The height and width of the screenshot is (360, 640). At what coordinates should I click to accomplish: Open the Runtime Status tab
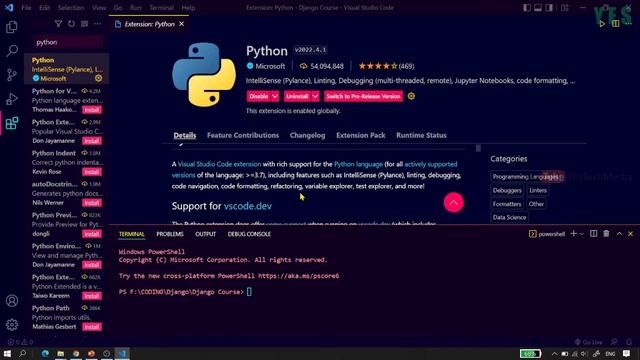coord(421,135)
